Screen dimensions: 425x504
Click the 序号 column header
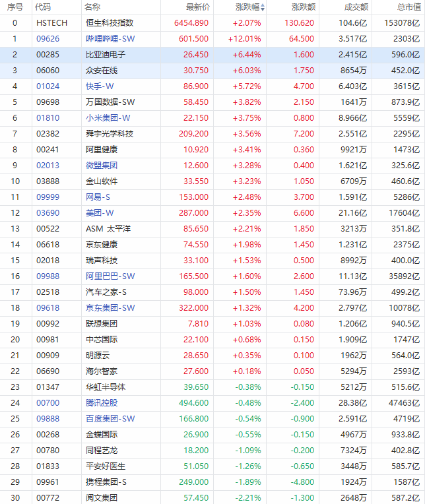(15, 7)
